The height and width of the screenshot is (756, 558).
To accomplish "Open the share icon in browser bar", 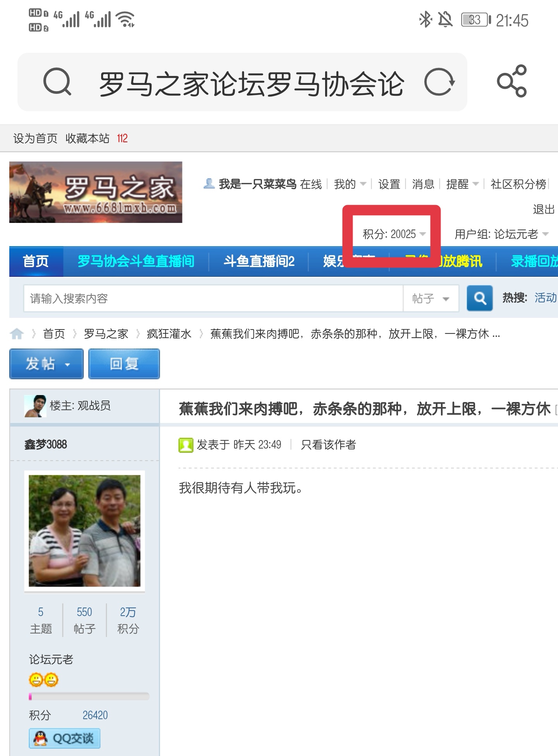I will [512, 81].
